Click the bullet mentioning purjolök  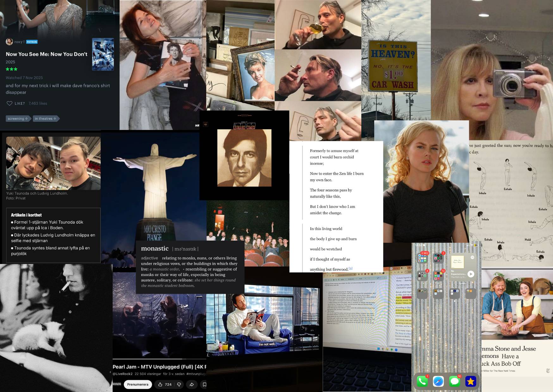(51, 251)
